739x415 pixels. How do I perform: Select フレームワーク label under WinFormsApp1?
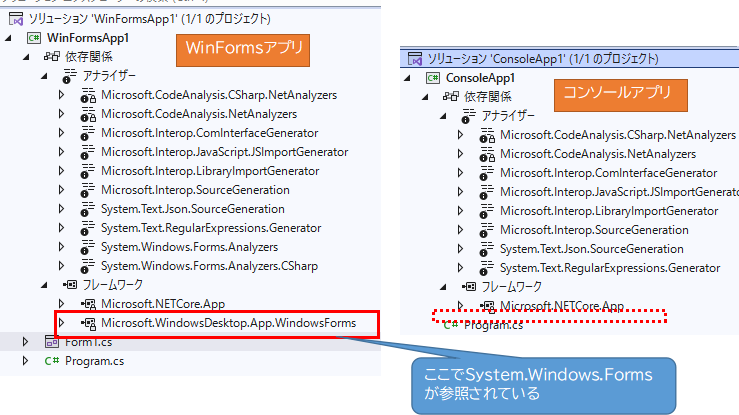coord(112,285)
